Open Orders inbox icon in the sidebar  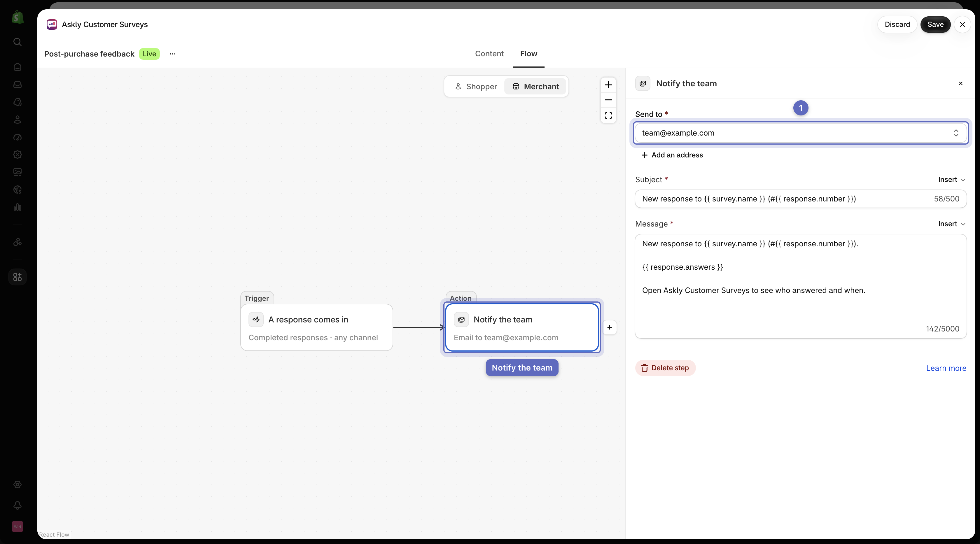17,84
